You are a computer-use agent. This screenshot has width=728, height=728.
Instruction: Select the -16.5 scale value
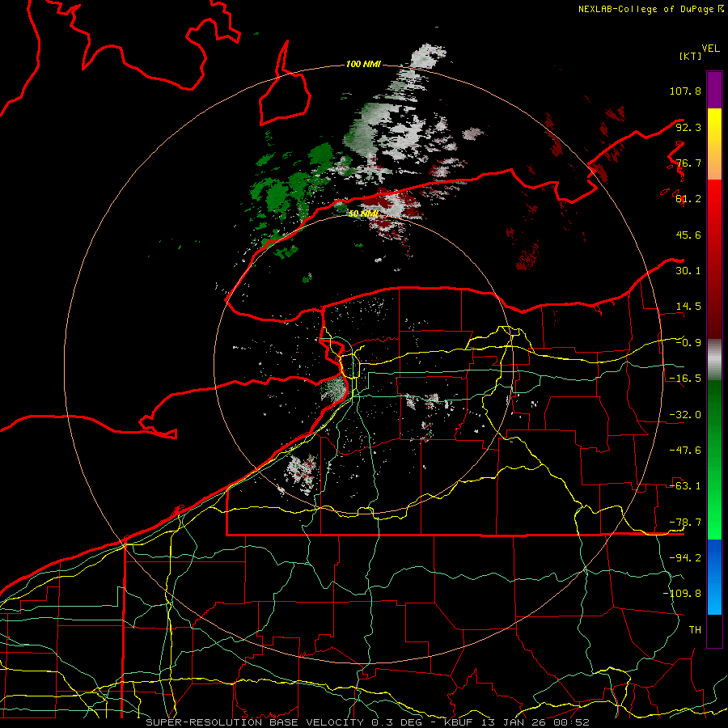[685, 379]
